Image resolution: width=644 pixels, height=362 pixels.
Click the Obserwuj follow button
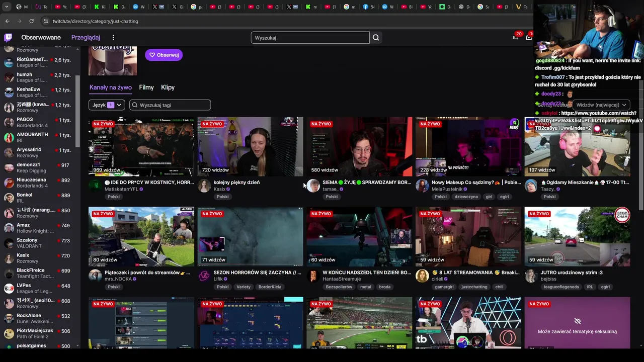164,55
